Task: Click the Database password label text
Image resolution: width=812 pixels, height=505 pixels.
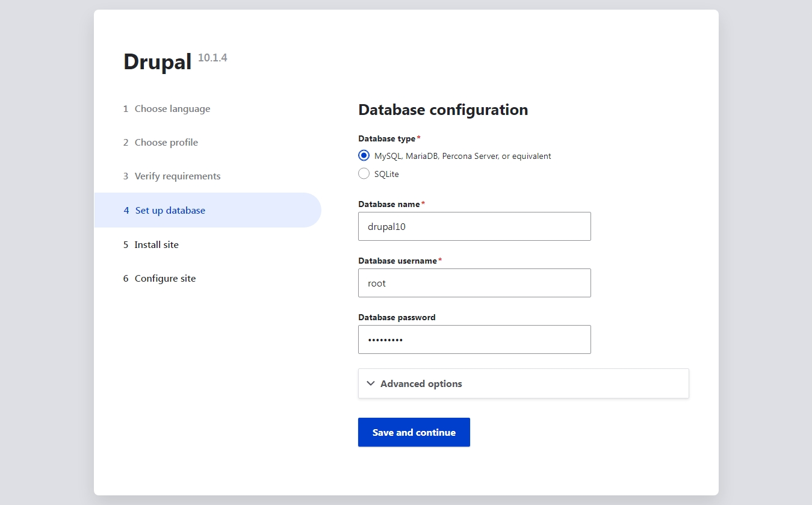Action: click(397, 317)
